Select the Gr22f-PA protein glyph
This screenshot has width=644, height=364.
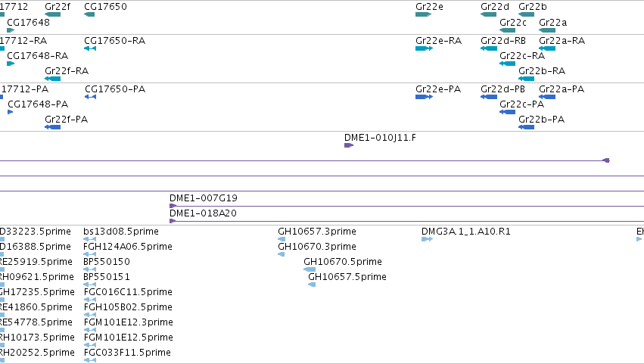pos(52,127)
